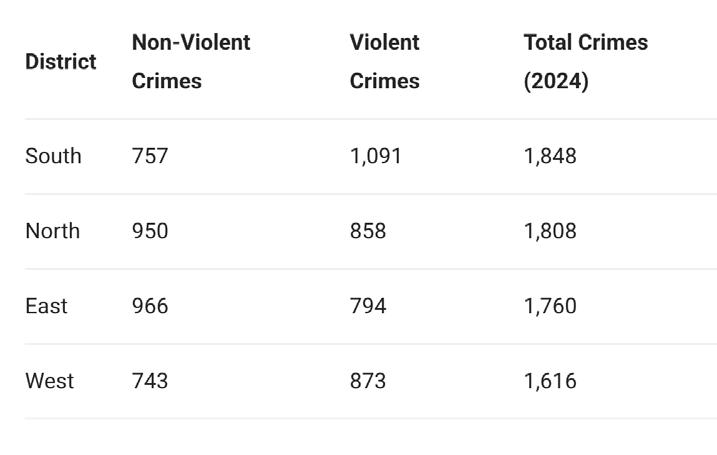Click North total value 1,808
717x455 pixels.
point(550,231)
